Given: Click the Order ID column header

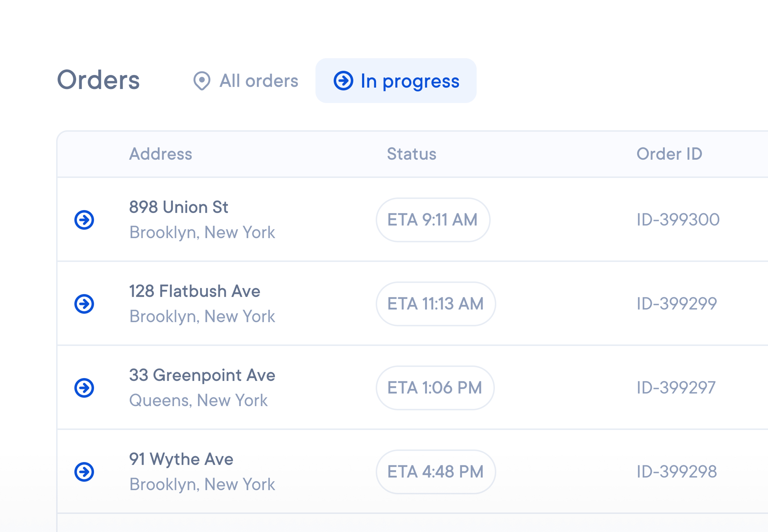Looking at the screenshot, I should pyautogui.click(x=682, y=154).
